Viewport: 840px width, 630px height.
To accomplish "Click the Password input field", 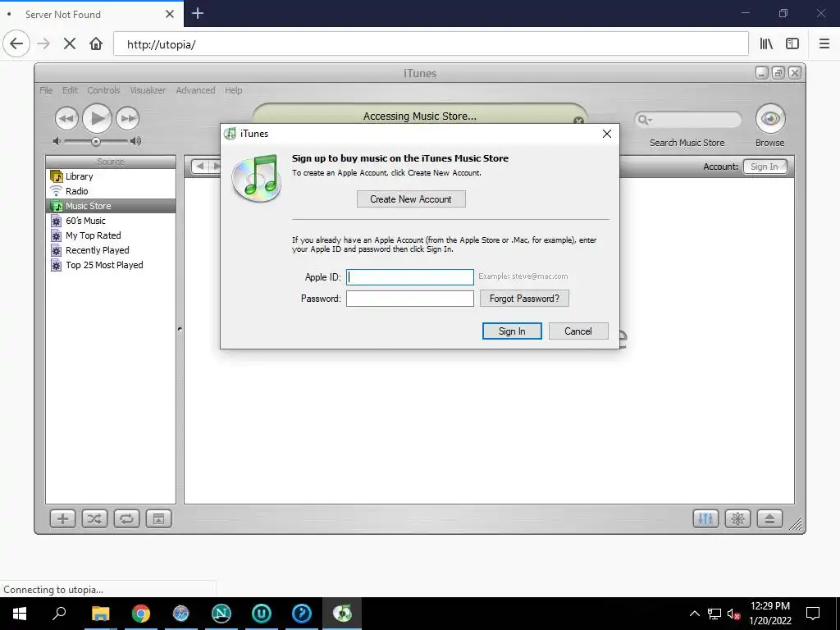I will (x=410, y=299).
